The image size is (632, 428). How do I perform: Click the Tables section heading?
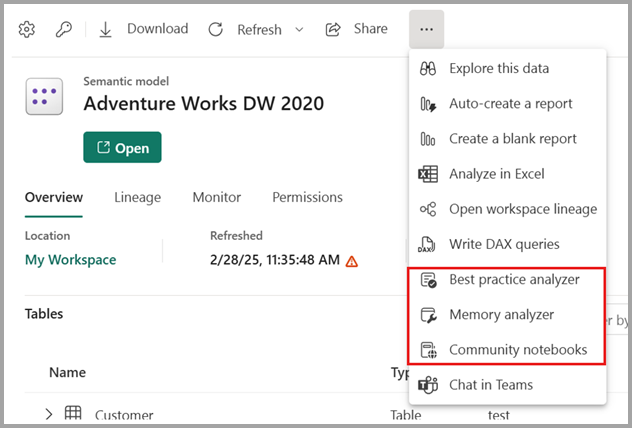pyautogui.click(x=44, y=314)
